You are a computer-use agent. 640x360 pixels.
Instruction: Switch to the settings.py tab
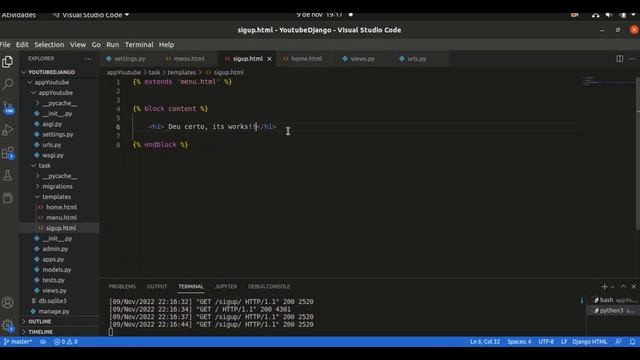pyautogui.click(x=129, y=59)
